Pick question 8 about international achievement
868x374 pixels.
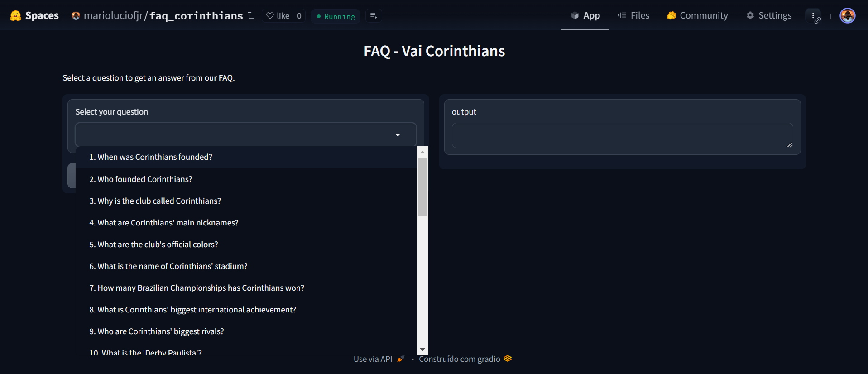246,310
